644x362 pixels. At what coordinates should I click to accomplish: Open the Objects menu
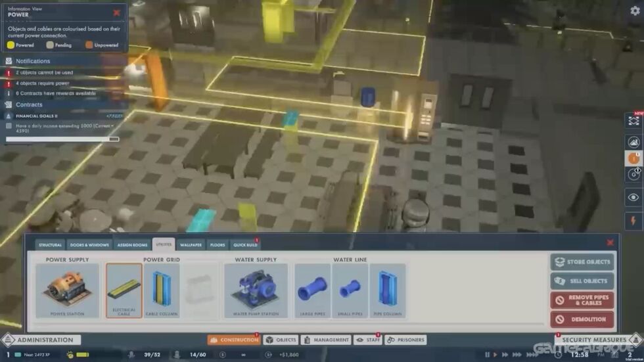[x=281, y=340]
